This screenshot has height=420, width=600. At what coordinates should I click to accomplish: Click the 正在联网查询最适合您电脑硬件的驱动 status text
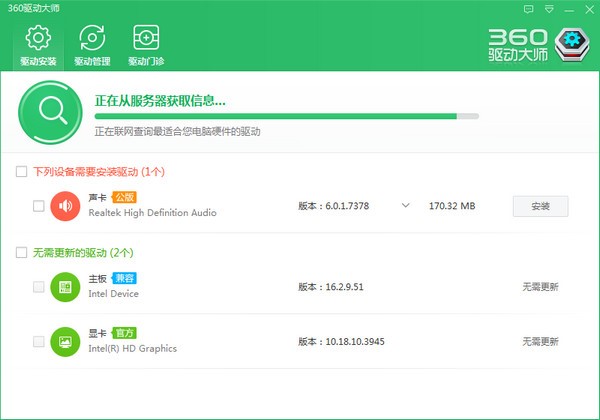(x=178, y=132)
